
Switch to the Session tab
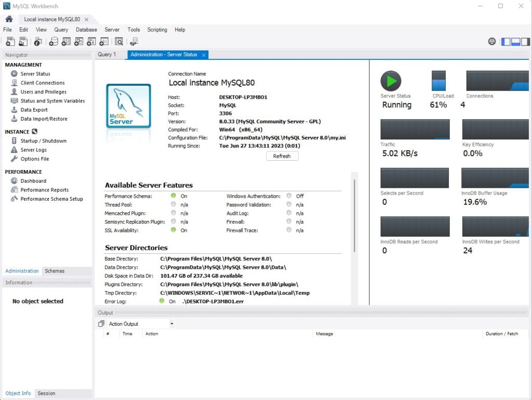46,393
